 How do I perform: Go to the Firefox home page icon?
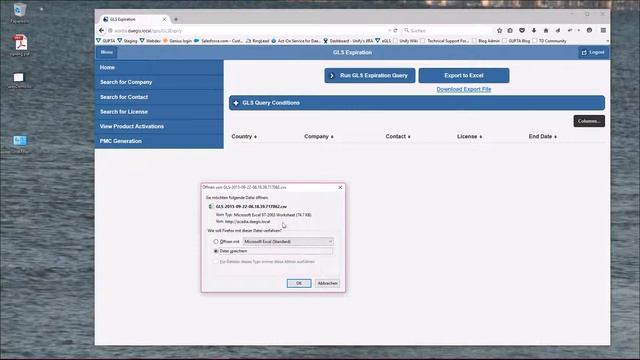coord(546,31)
